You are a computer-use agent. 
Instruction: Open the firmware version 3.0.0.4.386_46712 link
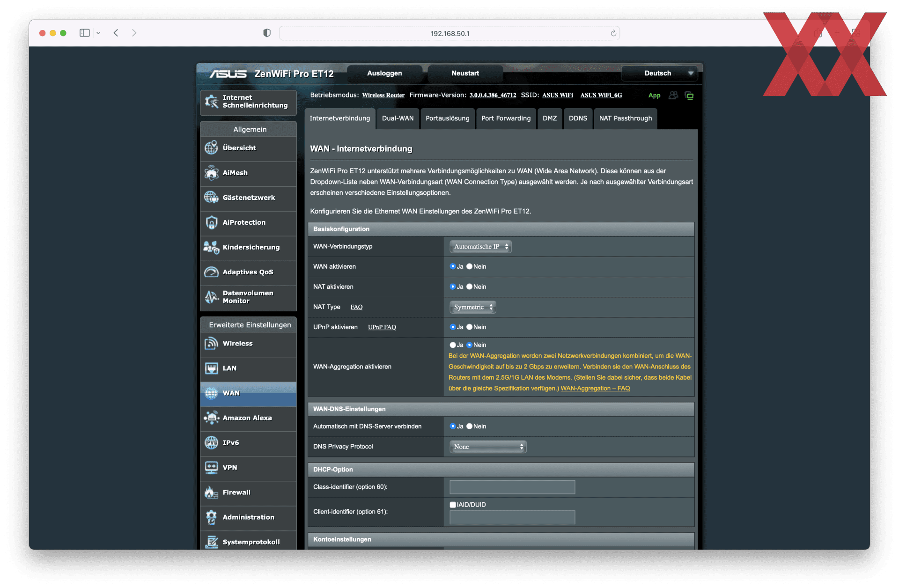(493, 96)
